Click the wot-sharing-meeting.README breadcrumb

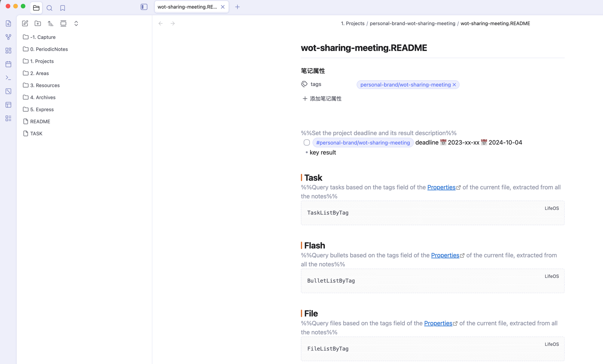click(x=495, y=23)
